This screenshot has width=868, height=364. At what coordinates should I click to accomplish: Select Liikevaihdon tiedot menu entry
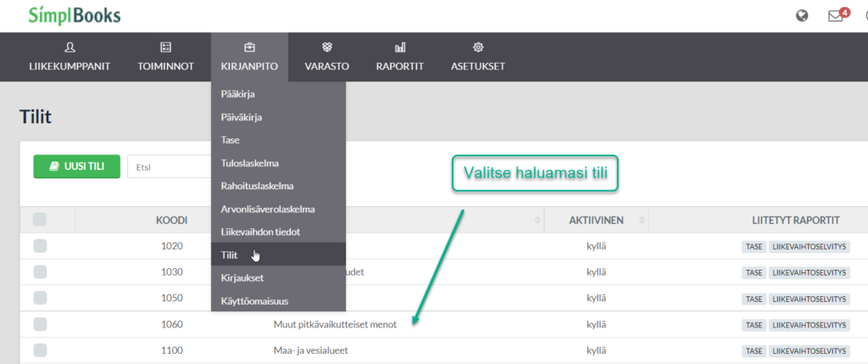(x=278, y=232)
